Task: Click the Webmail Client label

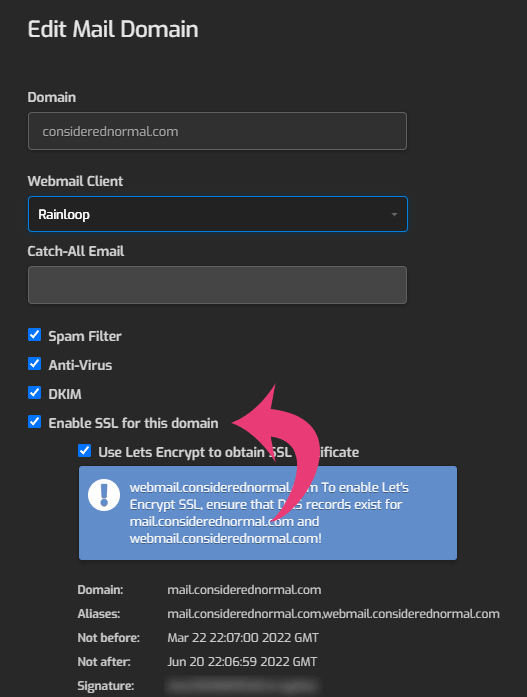Action: tap(75, 181)
